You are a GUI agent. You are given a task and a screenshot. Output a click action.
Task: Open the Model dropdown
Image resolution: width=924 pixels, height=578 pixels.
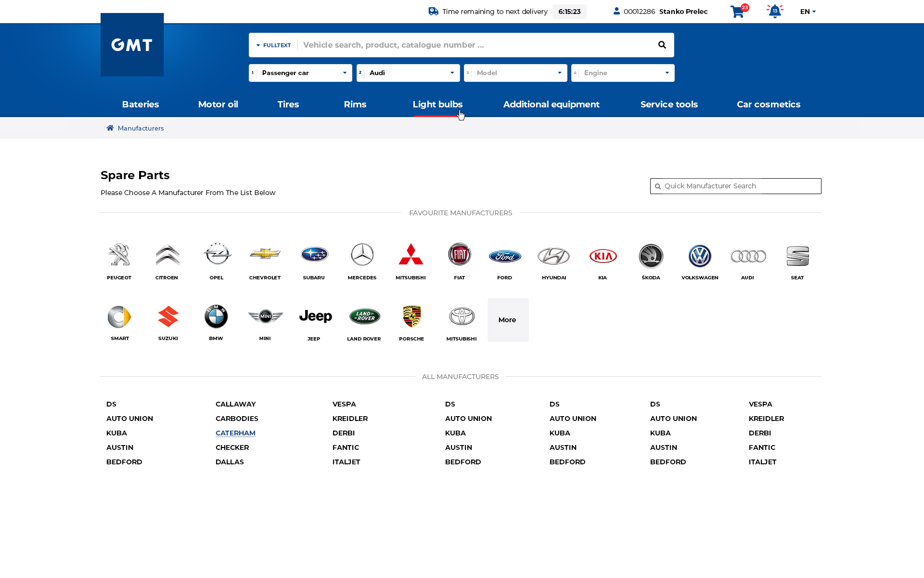(x=515, y=73)
